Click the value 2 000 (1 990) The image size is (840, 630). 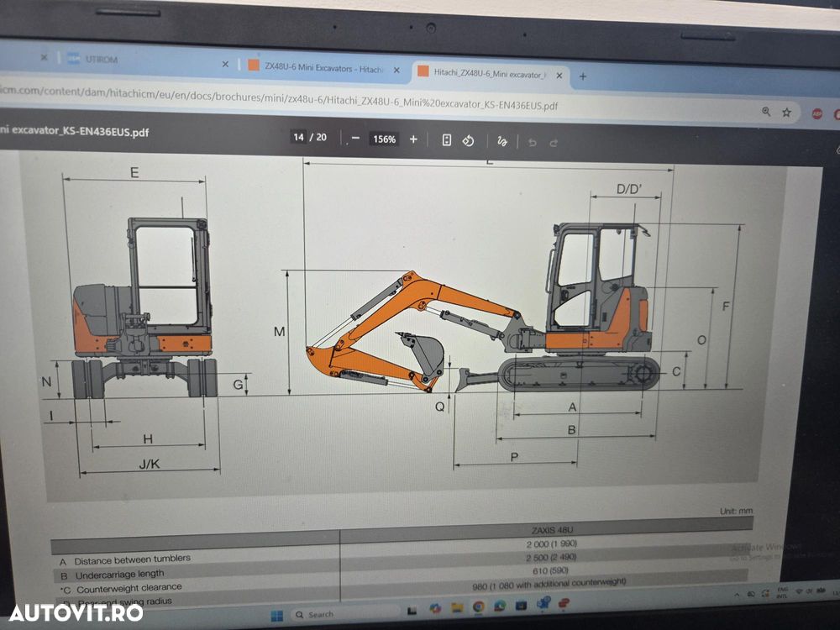(552, 543)
